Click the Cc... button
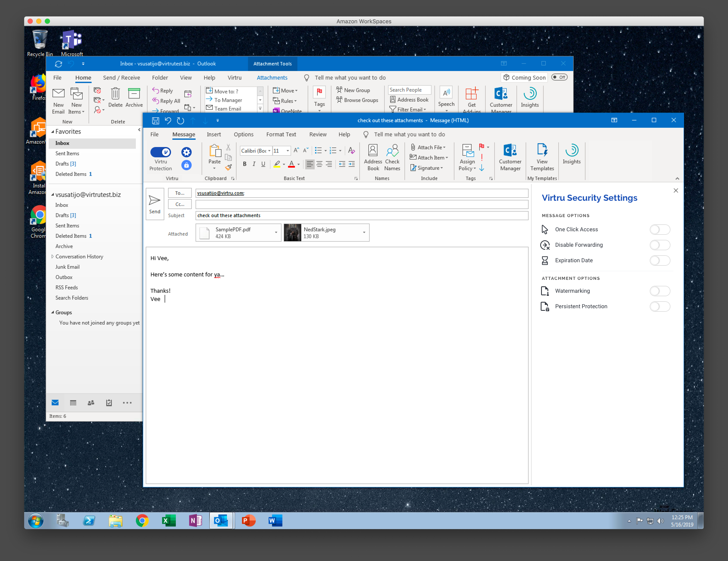This screenshot has height=561, width=728. (x=180, y=204)
